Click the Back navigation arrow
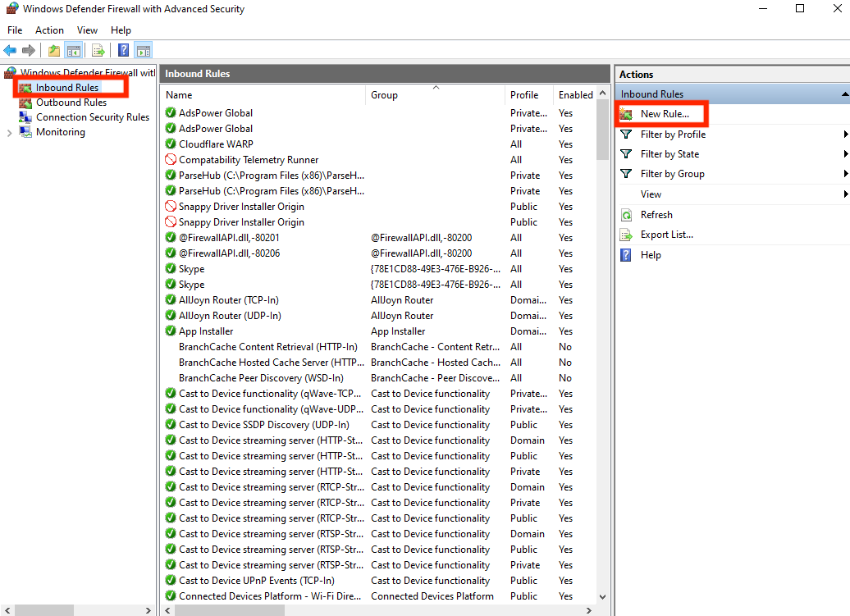The height and width of the screenshot is (616, 850). 11,50
